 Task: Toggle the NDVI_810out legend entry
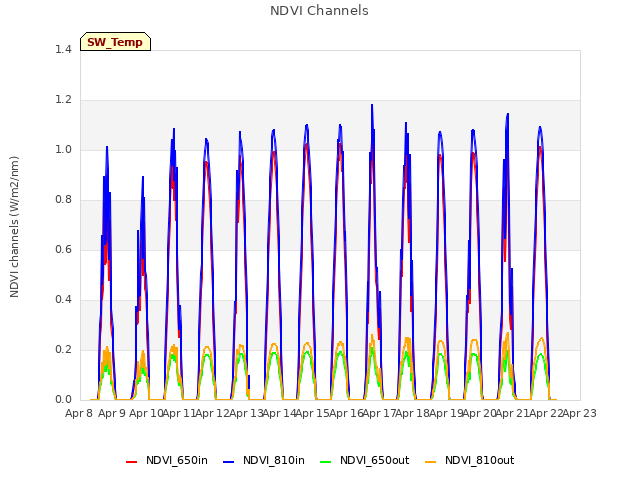tap(470, 460)
